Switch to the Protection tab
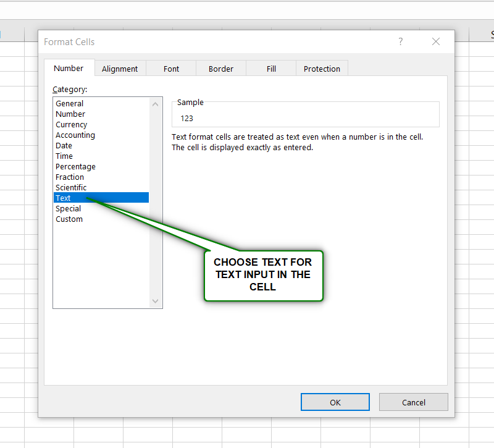Screen dimensions: 494x448 point(322,69)
